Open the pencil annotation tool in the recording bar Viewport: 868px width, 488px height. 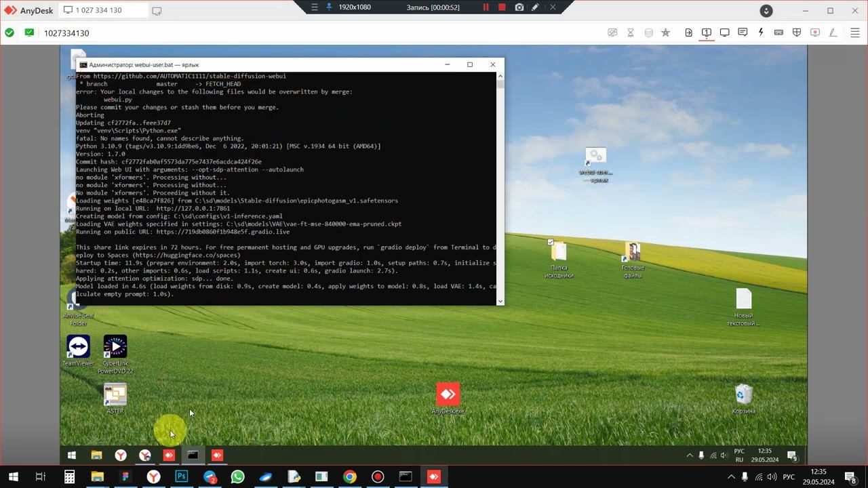(536, 7)
